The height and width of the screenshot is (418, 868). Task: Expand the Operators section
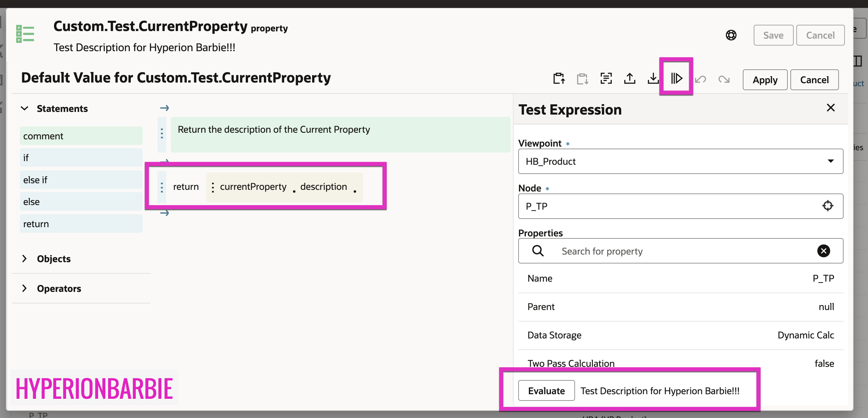click(x=24, y=288)
